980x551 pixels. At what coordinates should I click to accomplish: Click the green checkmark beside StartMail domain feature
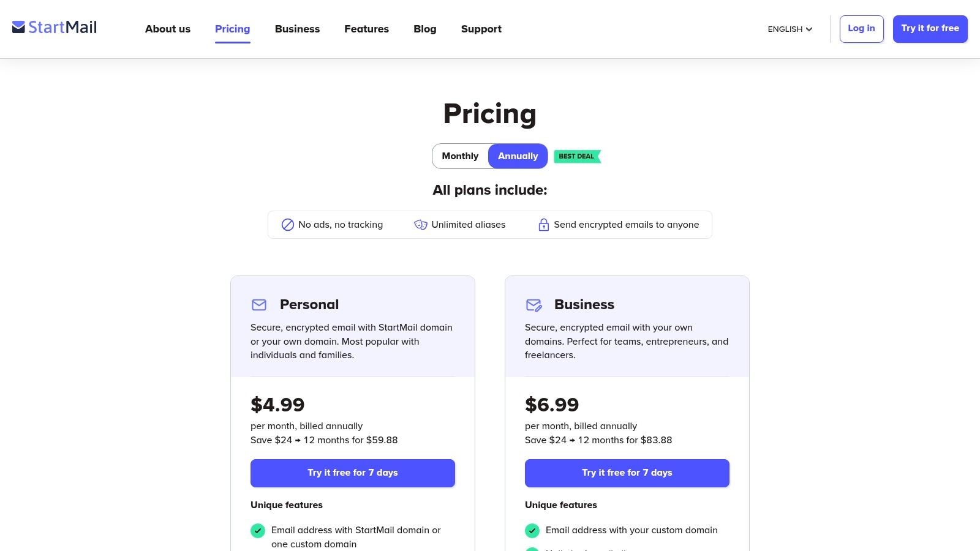[258, 531]
